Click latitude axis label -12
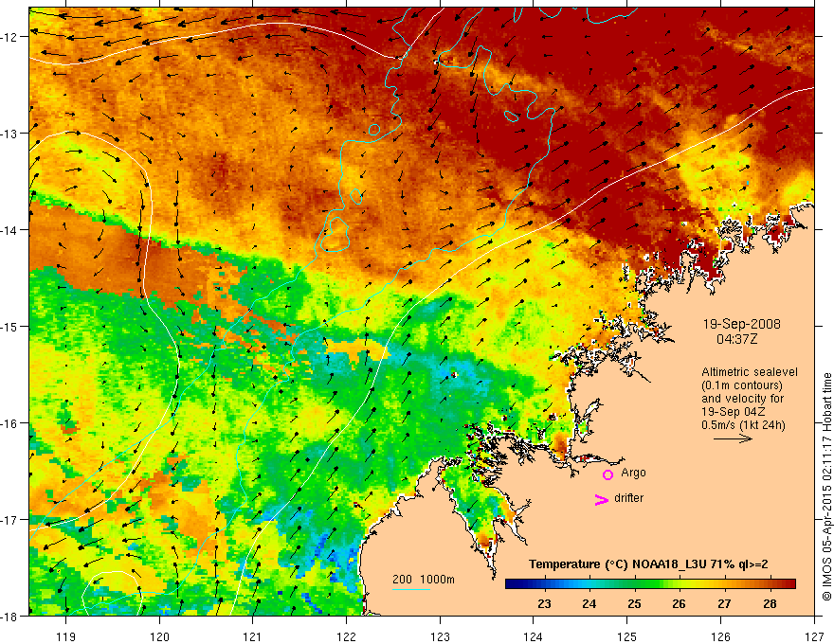The width and height of the screenshot is (834, 644). click(10, 37)
